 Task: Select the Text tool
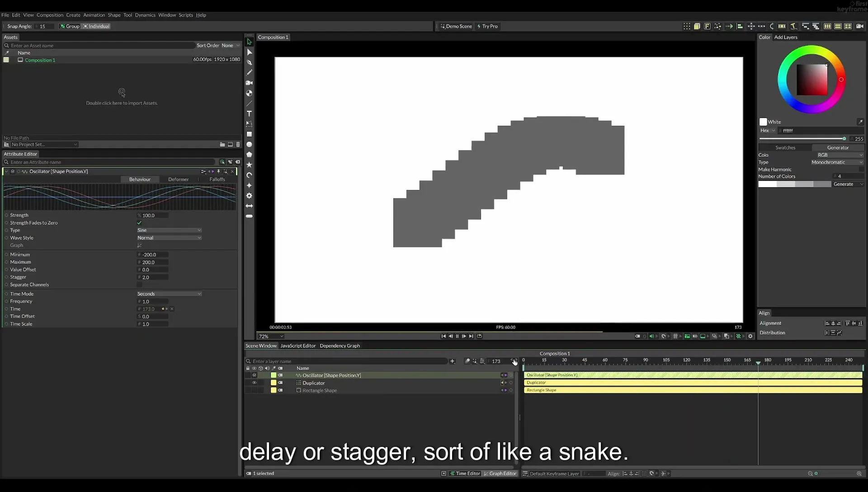click(249, 114)
